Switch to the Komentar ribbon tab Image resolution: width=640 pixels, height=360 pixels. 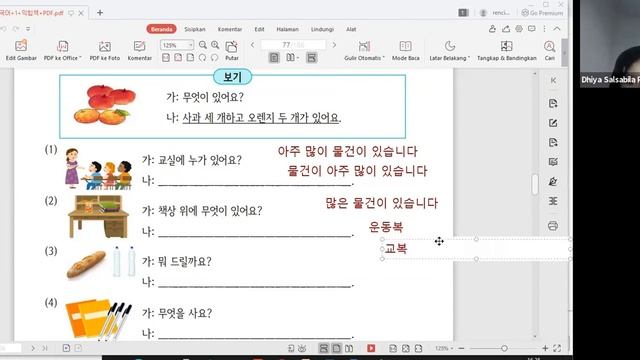pyautogui.click(x=230, y=29)
